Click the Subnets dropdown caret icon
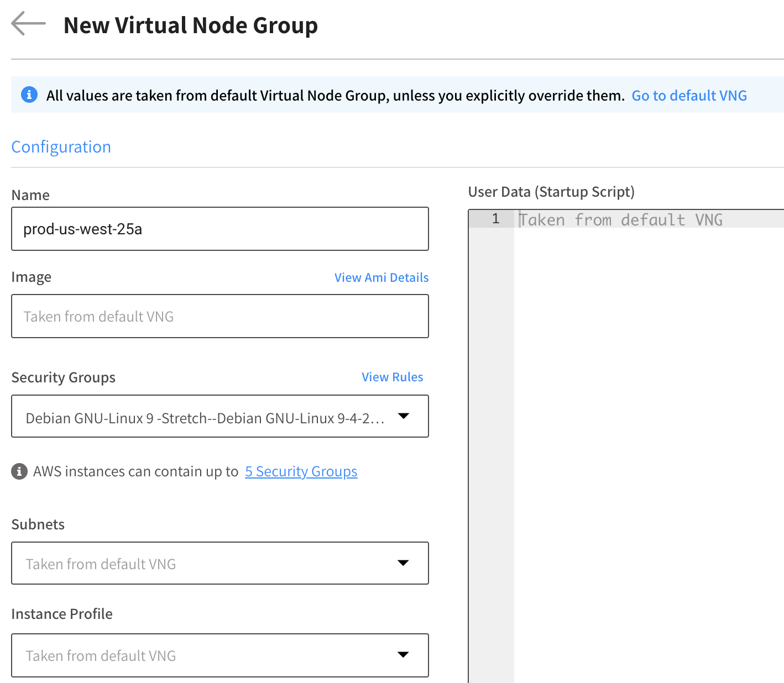784x683 pixels. 403,563
